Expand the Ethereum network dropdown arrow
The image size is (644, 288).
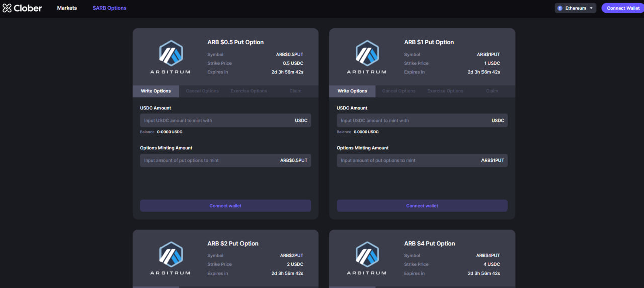591,8
